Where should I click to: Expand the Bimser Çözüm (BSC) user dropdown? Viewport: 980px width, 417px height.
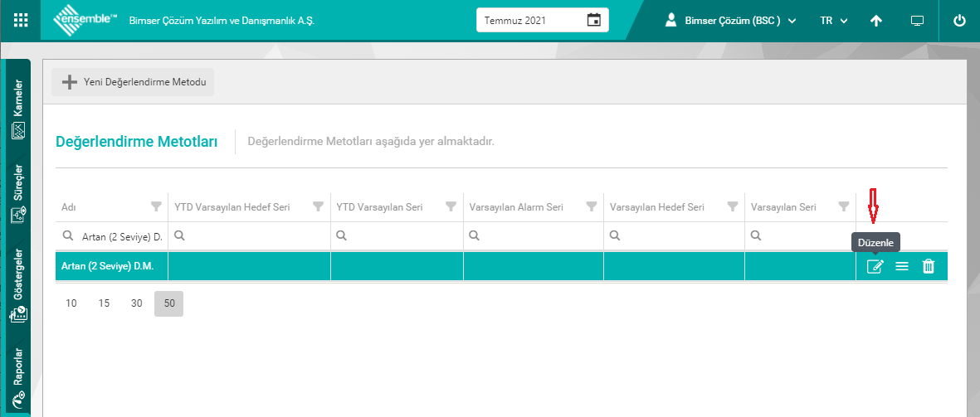click(x=730, y=21)
